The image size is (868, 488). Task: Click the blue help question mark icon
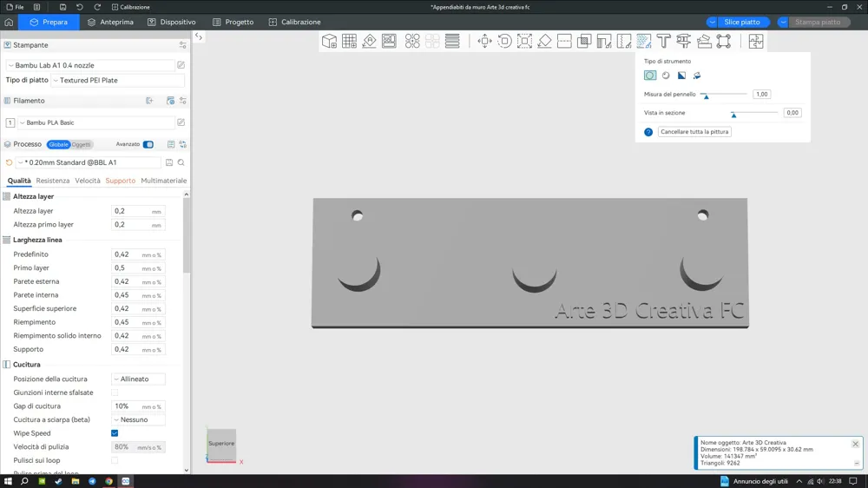pyautogui.click(x=648, y=132)
